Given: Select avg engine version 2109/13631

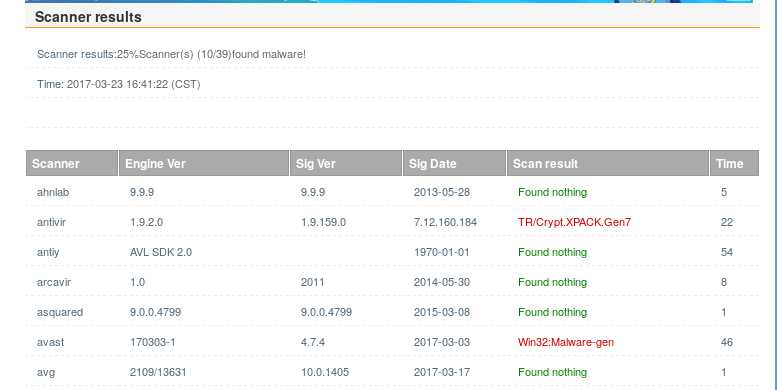Looking at the screenshot, I should 158,372.
